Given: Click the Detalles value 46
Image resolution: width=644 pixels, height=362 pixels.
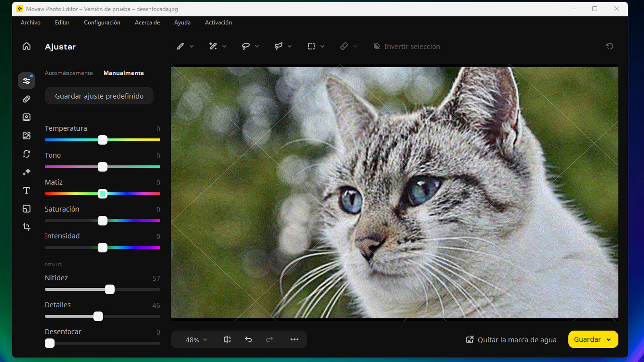Looking at the screenshot, I should click(x=156, y=305).
